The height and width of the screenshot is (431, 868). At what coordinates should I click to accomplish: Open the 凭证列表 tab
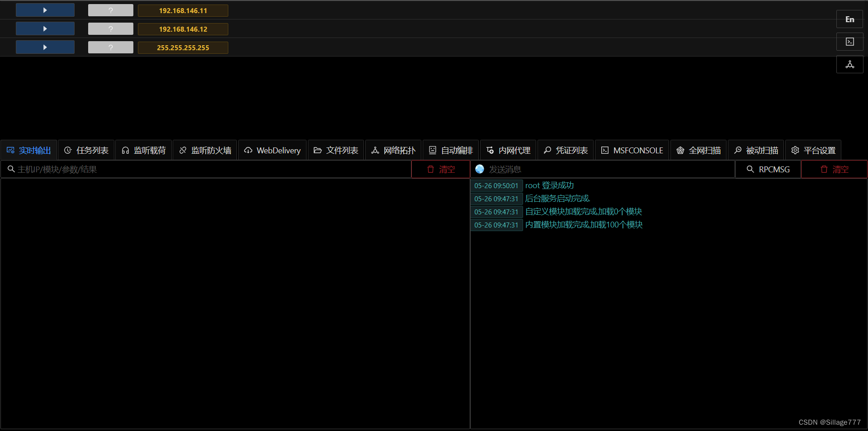click(566, 150)
